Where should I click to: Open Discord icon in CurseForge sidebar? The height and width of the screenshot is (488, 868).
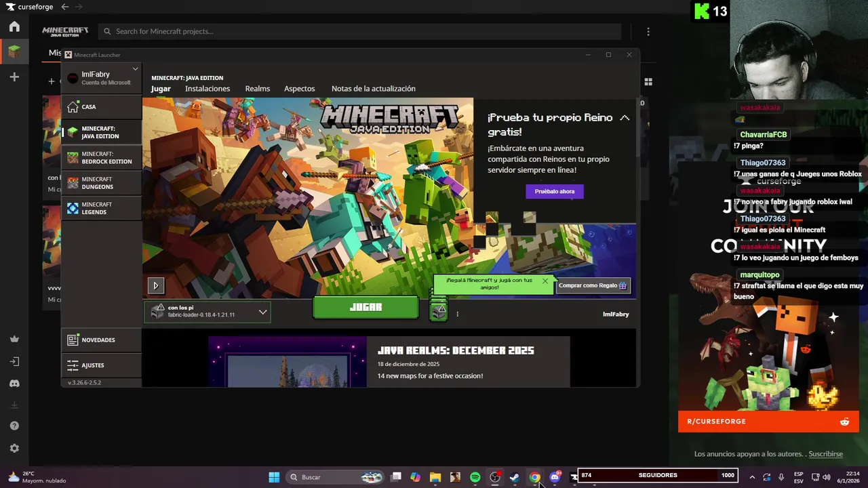point(14,384)
